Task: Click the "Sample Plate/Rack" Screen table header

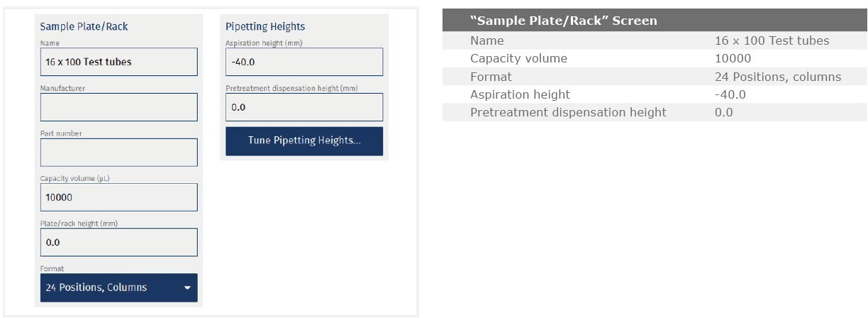Action: coord(564,21)
